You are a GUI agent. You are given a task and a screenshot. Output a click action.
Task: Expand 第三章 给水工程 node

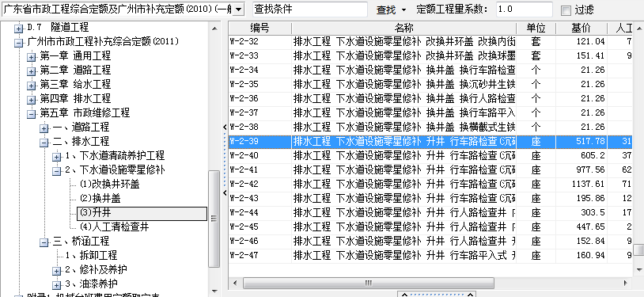click(x=31, y=86)
